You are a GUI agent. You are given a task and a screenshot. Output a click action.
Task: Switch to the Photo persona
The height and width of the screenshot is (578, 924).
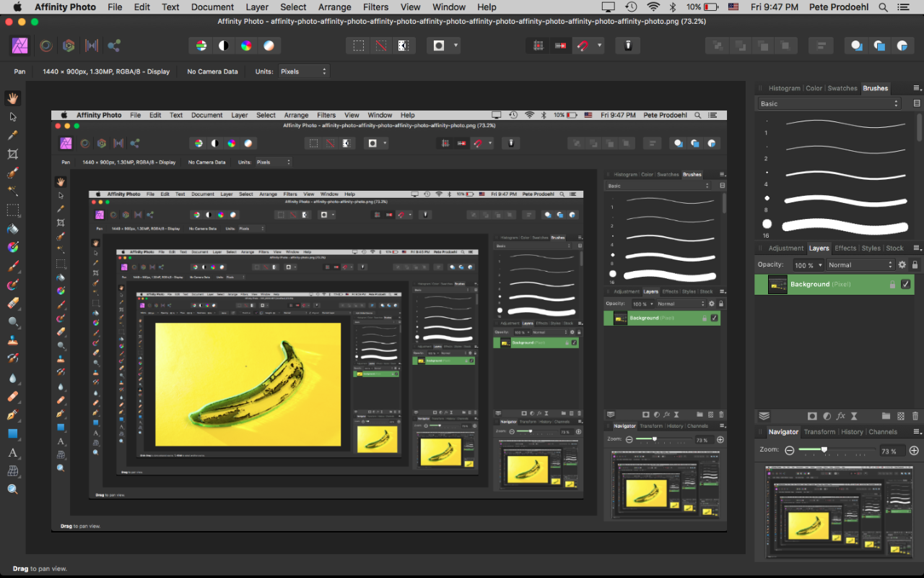19,46
